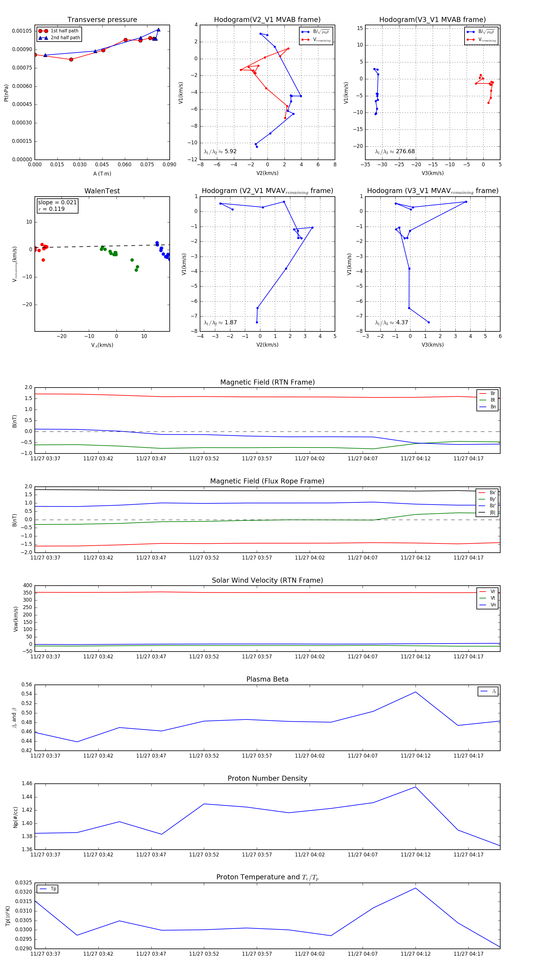Click the Np(#/cc) y-axis label
This screenshot has height=980, width=535.
point(16,817)
